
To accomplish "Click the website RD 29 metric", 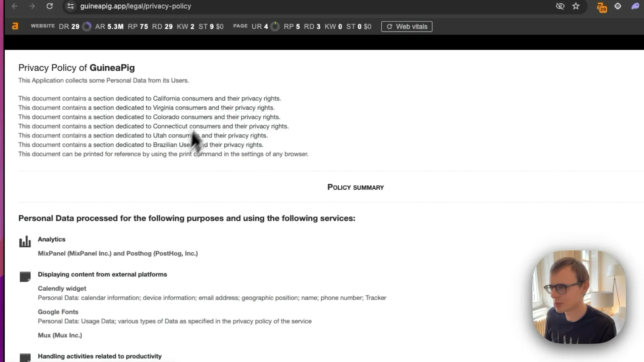I will (162, 26).
